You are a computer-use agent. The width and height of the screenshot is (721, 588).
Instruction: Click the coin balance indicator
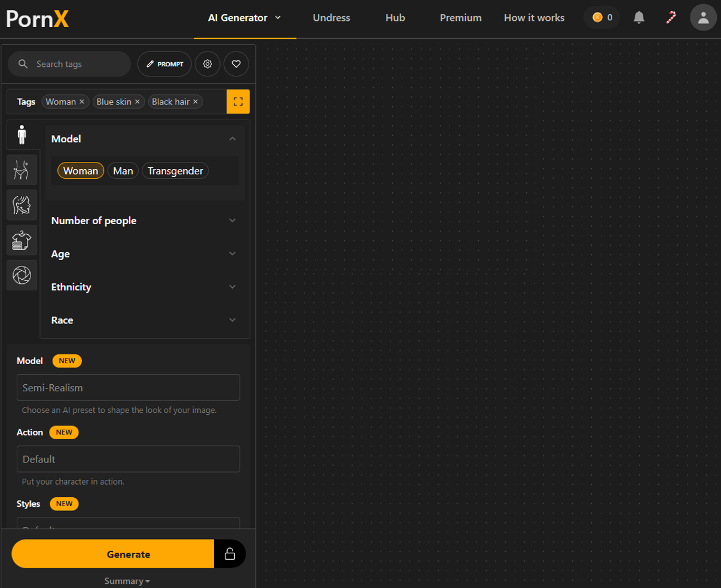click(602, 17)
